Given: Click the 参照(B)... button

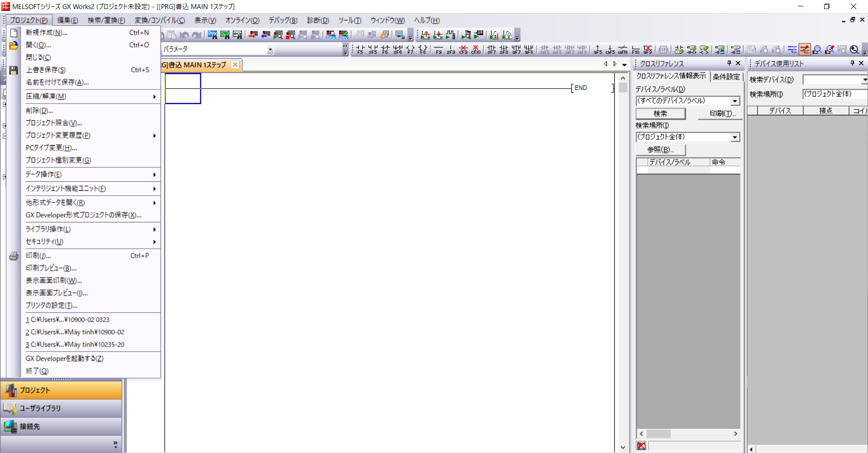Looking at the screenshot, I should 660,150.
